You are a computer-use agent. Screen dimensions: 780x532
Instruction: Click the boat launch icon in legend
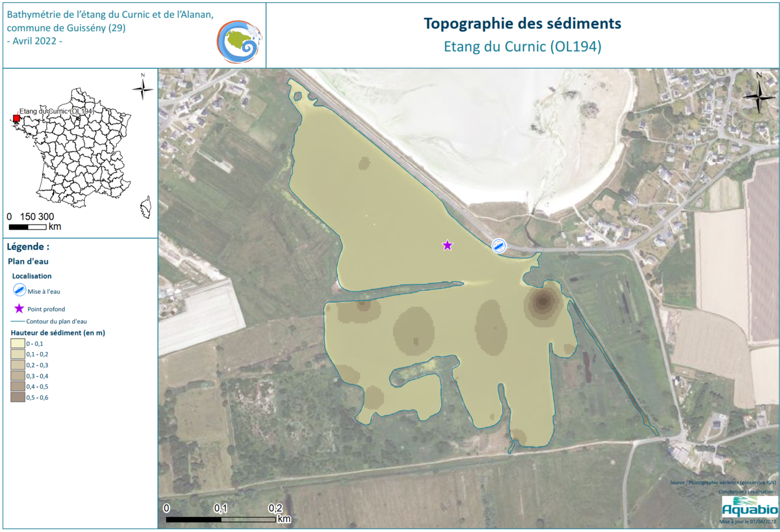click(19, 290)
